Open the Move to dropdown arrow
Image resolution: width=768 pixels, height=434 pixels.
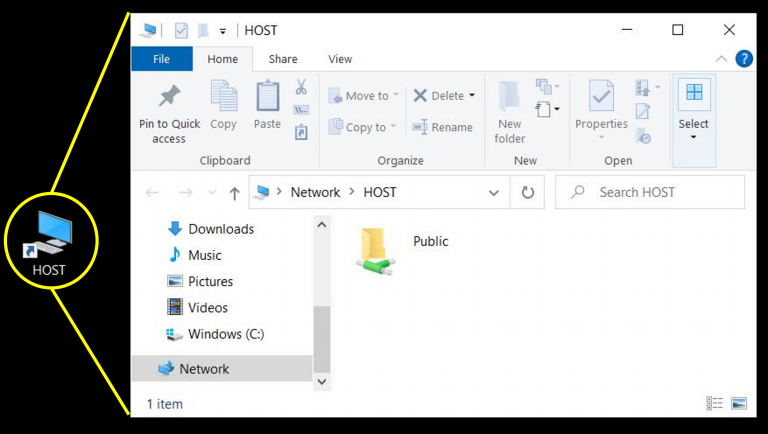pyautogui.click(x=396, y=94)
